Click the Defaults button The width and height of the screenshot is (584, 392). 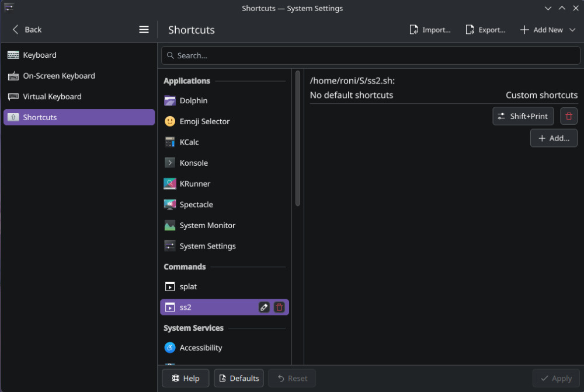239,378
